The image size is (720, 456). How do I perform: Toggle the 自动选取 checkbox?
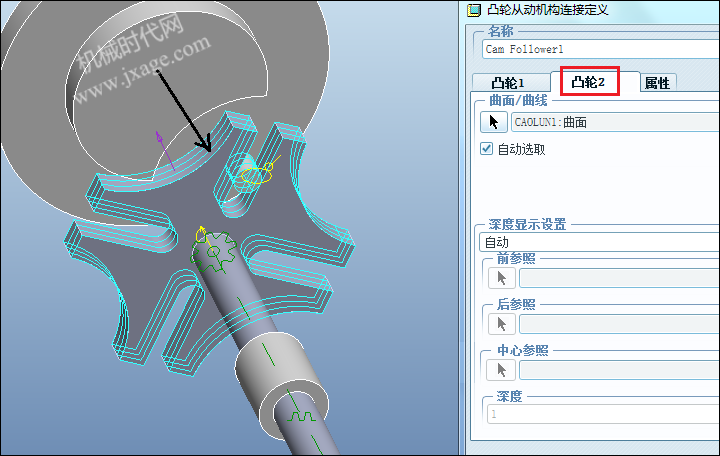(486, 149)
